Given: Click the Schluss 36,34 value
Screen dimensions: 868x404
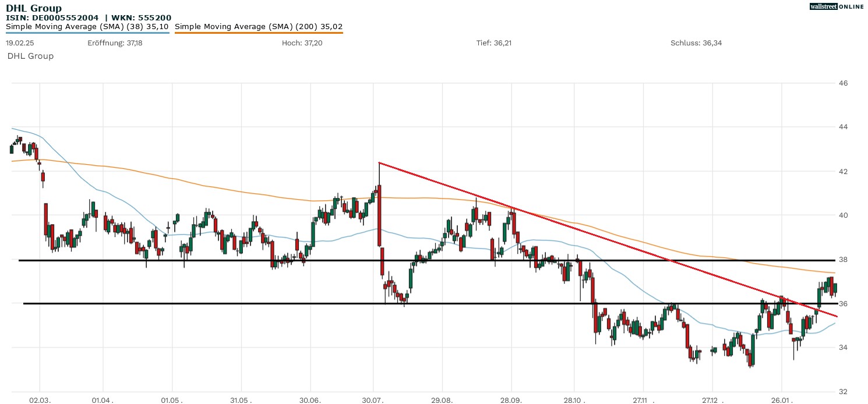Looking at the screenshot, I should pos(696,43).
